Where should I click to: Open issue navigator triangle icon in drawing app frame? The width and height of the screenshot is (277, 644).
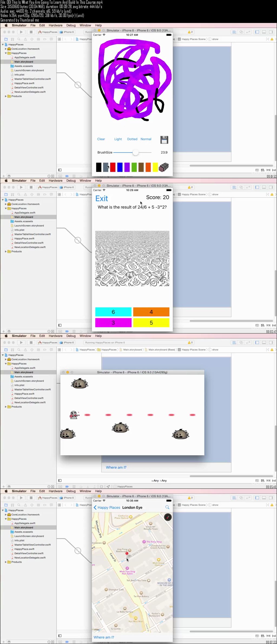[25, 39]
